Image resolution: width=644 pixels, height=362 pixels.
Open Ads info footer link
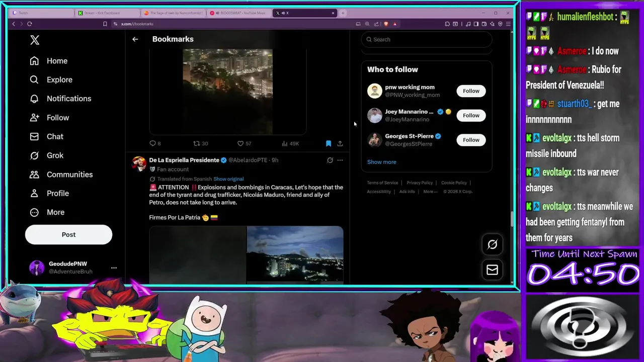pyautogui.click(x=407, y=192)
